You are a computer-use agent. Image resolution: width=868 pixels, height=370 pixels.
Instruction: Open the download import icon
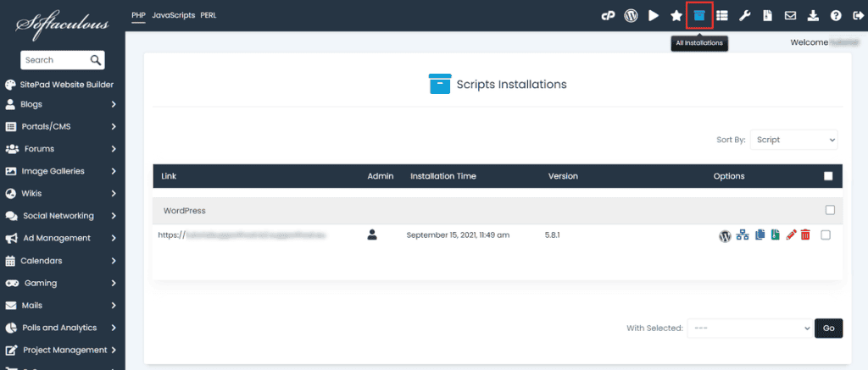(x=813, y=15)
